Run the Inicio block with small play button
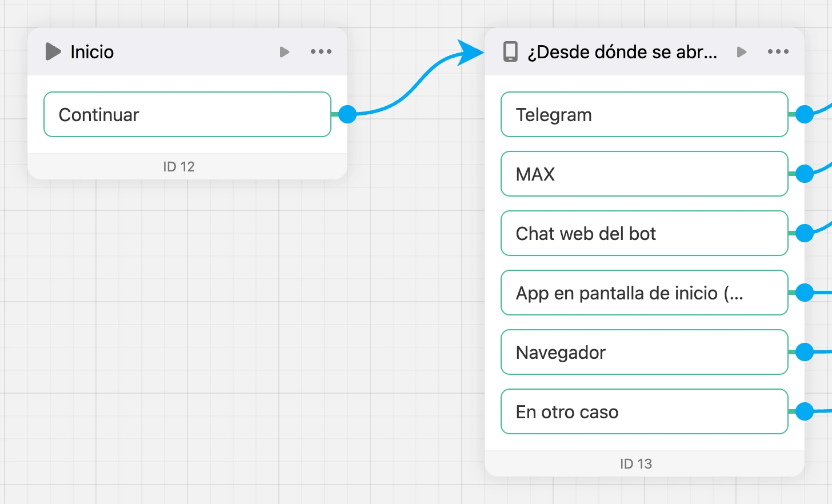The width and height of the screenshot is (832, 504). pos(284,52)
